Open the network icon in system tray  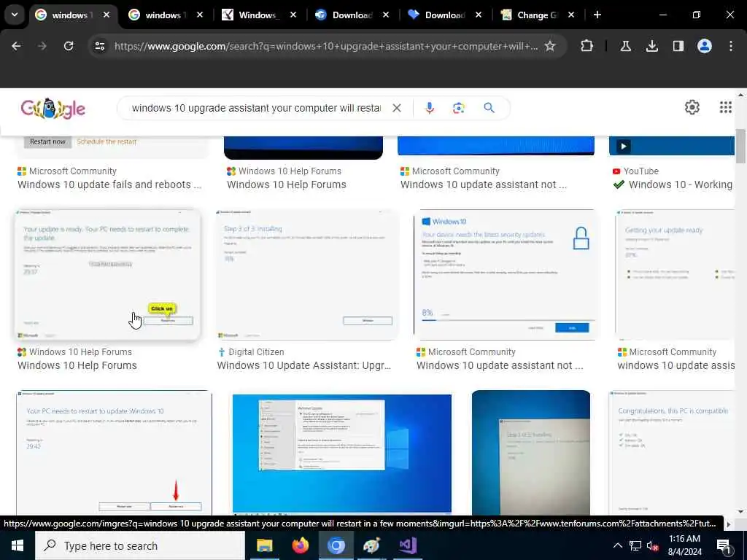coord(635,545)
